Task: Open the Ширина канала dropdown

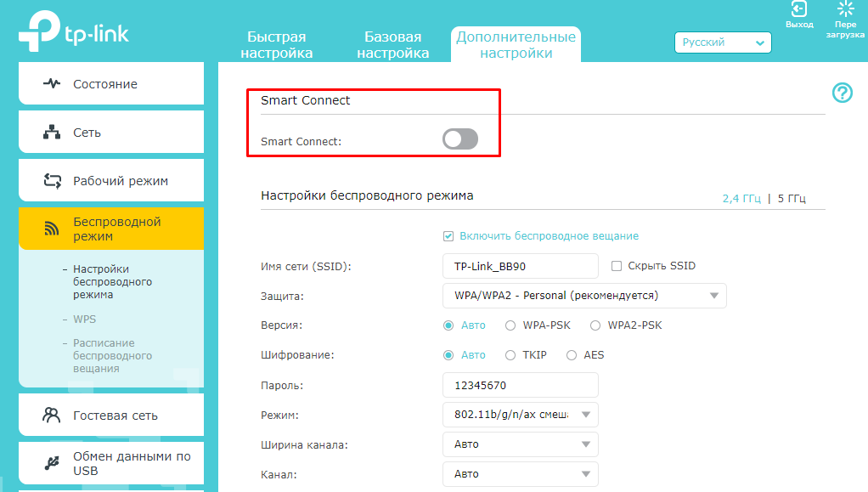Action: pyautogui.click(x=521, y=444)
